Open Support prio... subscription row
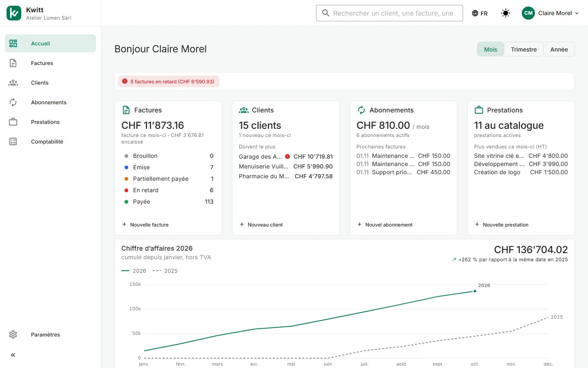The height and width of the screenshot is (368, 588). coord(403,172)
